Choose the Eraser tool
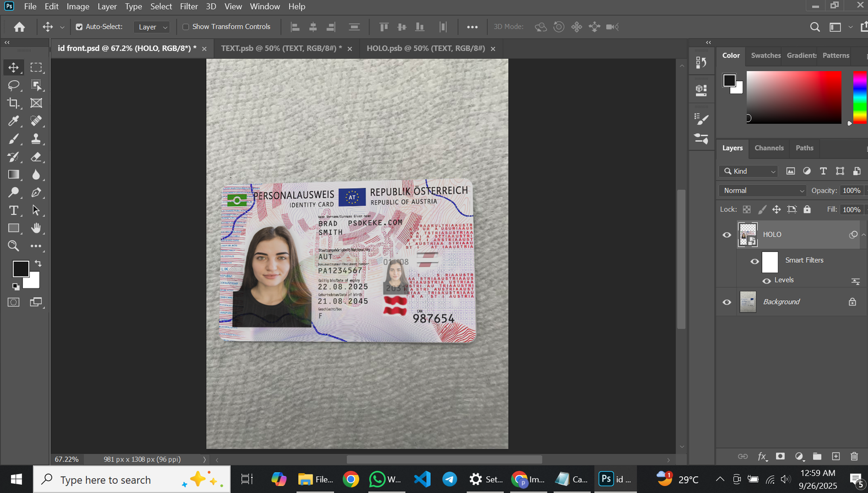The image size is (868, 493). tap(36, 157)
